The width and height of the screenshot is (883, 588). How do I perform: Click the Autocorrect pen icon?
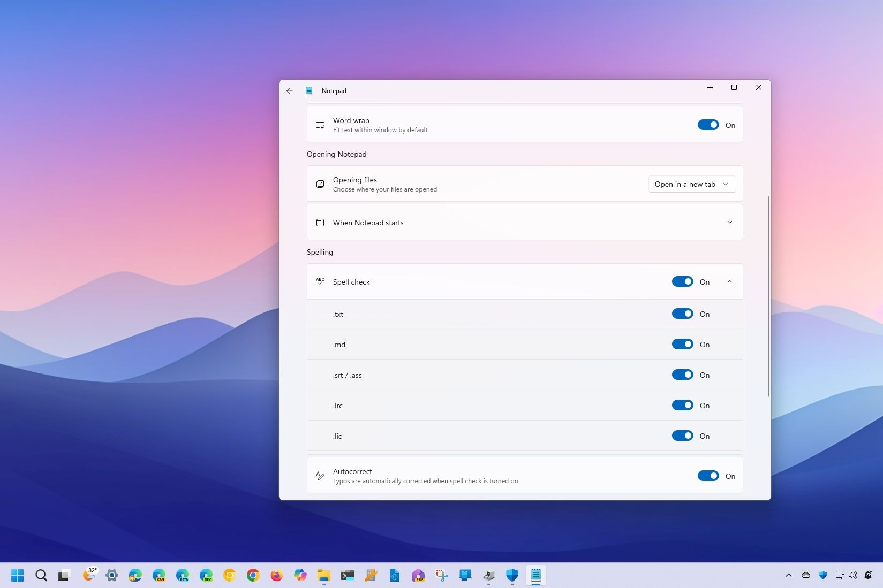320,476
